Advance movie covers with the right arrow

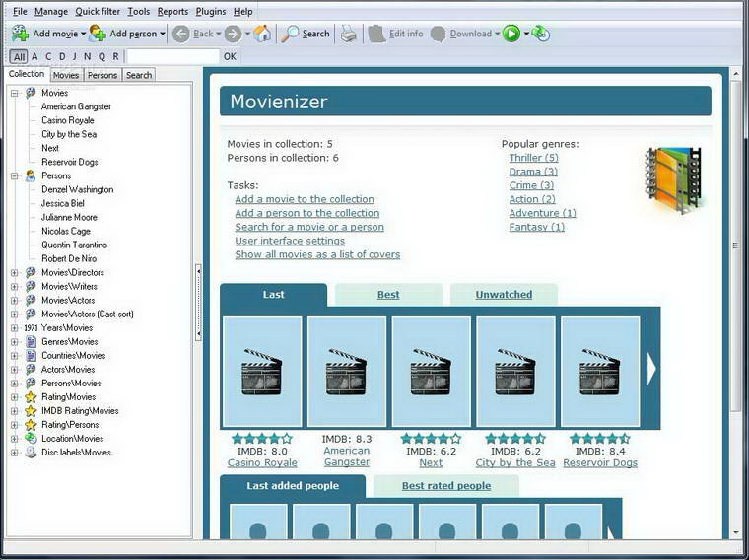point(651,369)
